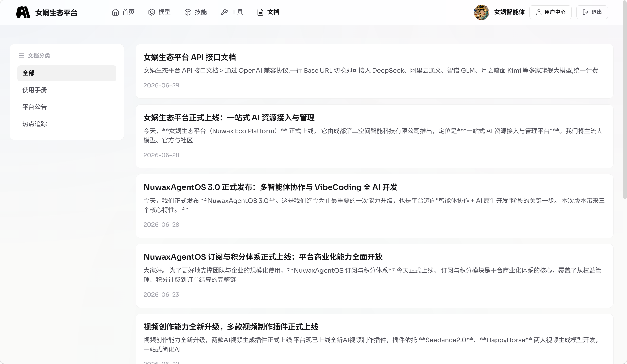Click the person icon in 用户中心 button

[539, 12]
